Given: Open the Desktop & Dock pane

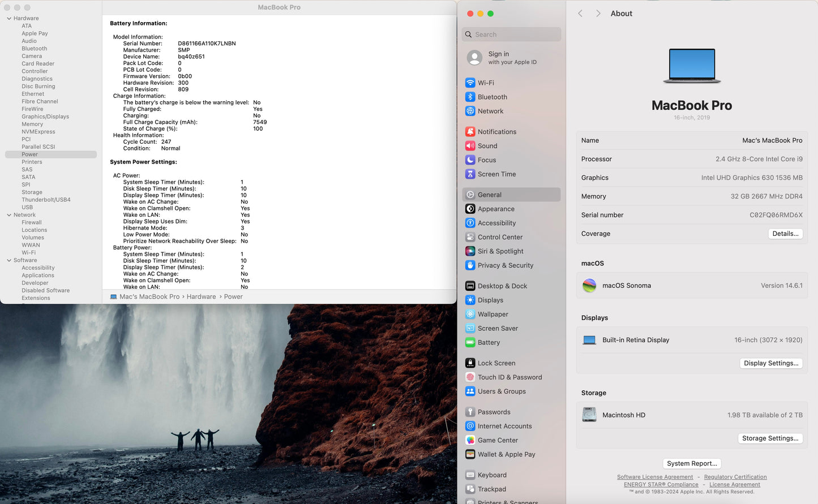Looking at the screenshot, I should [502, 286].
